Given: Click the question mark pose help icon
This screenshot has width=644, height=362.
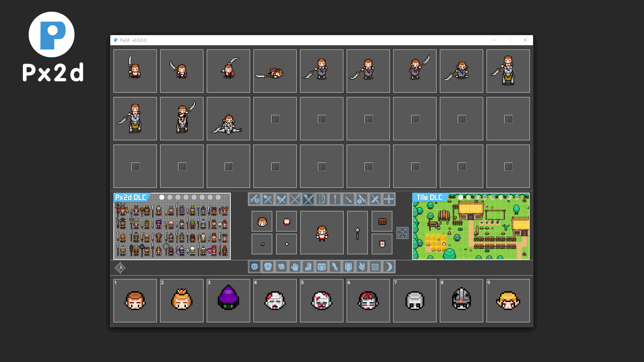Looking at the screenshot, I should (402, 233).
